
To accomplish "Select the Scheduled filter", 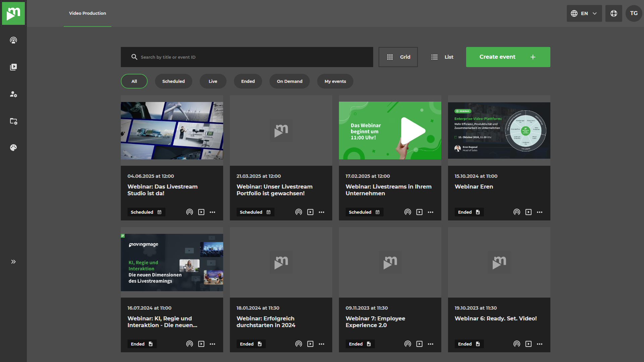I will coord(174,81).
